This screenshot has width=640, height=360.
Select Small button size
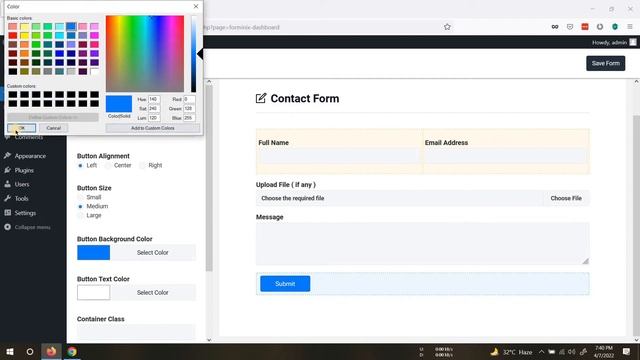click(x=80, y=198)
